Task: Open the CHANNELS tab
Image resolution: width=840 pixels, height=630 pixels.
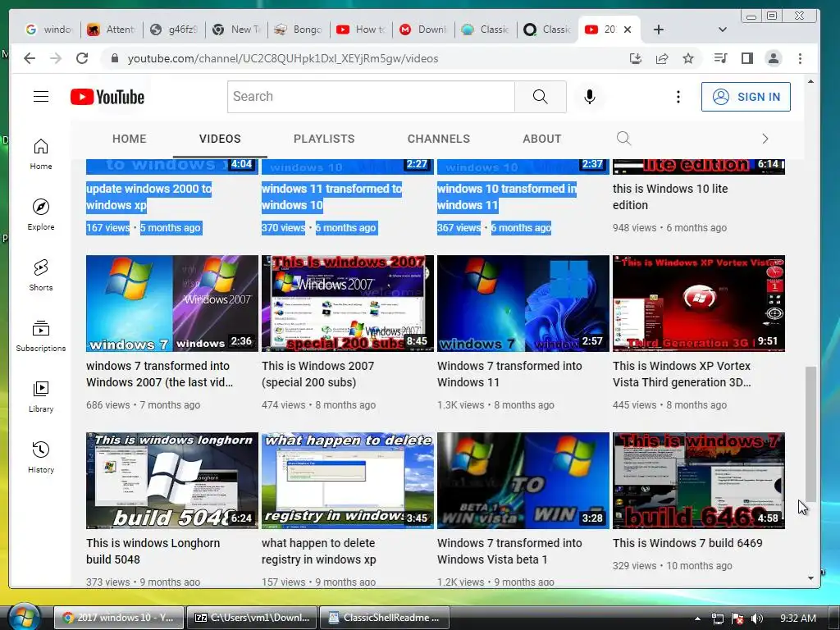Action: point(439,139)
